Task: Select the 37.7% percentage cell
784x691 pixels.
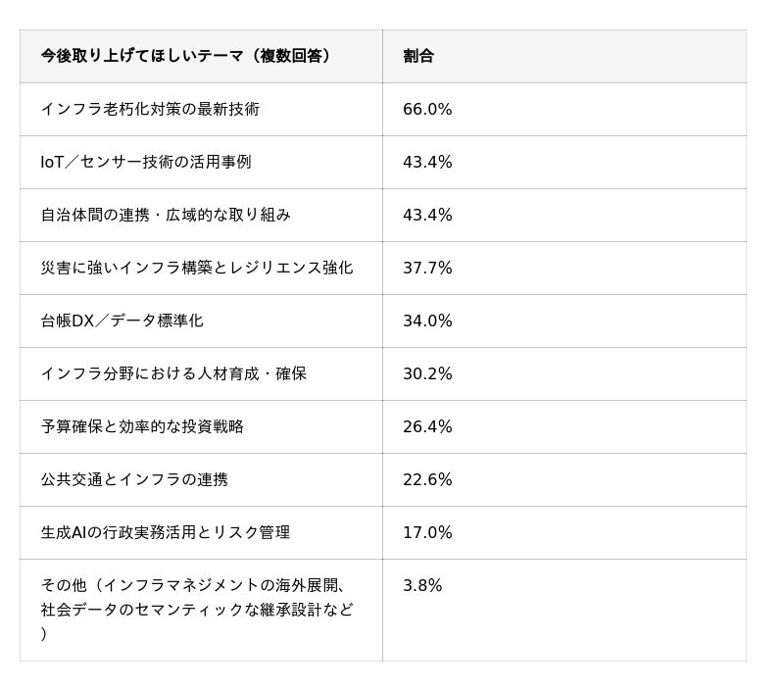Action: tap(427, 268)
